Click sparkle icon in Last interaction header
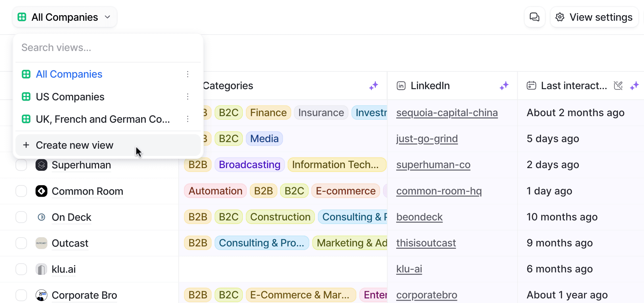The height and width of the screenshot is (303, 644). (x=634, y=86)
